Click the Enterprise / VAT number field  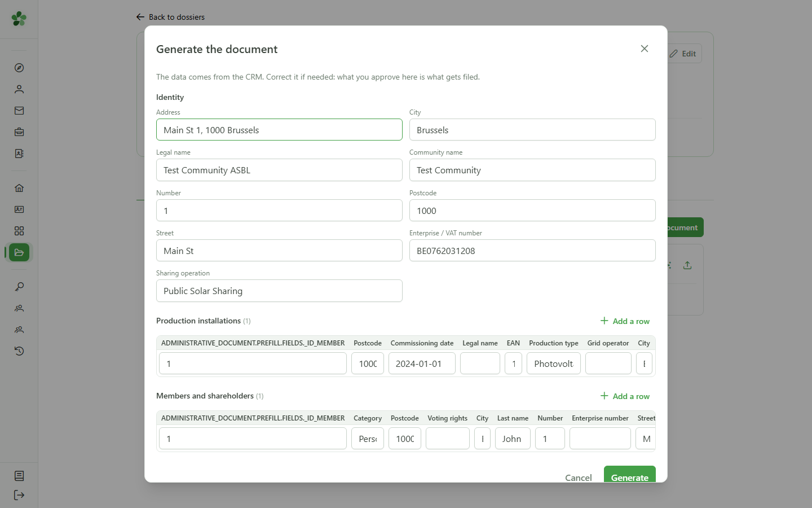pos(532,251)
